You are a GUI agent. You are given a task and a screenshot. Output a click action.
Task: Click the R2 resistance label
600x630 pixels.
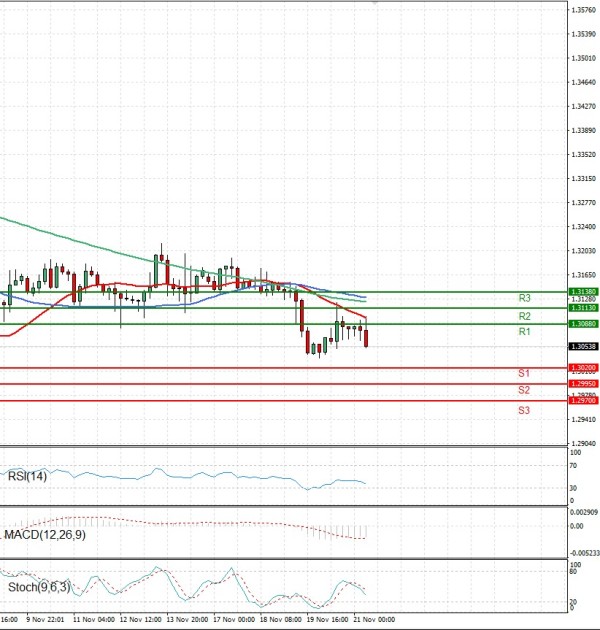524,315
